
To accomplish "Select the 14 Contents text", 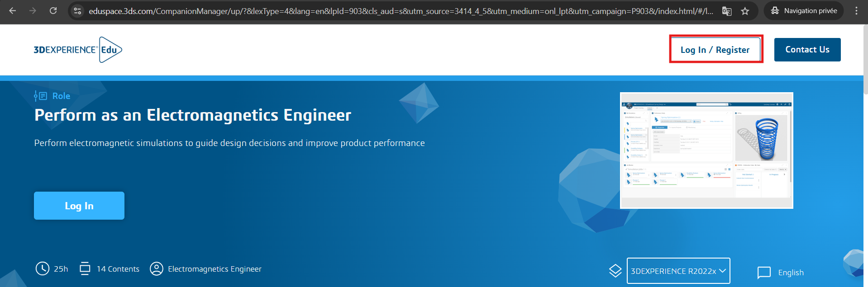I will pos(118,269).
